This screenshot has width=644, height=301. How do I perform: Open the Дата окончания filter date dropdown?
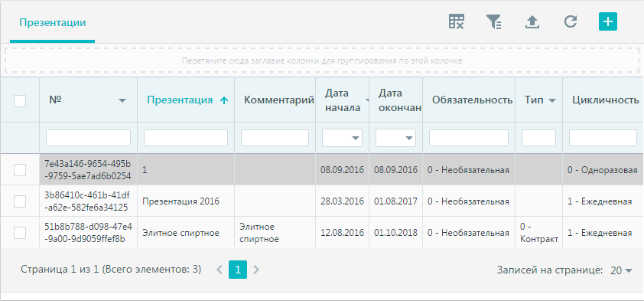[x=409, y=138]
